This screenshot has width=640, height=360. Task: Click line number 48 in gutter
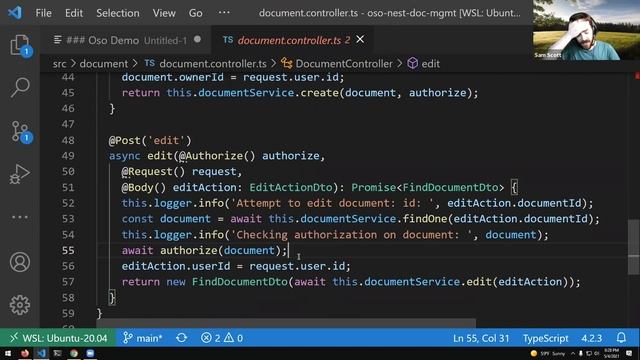pos(68,140)
